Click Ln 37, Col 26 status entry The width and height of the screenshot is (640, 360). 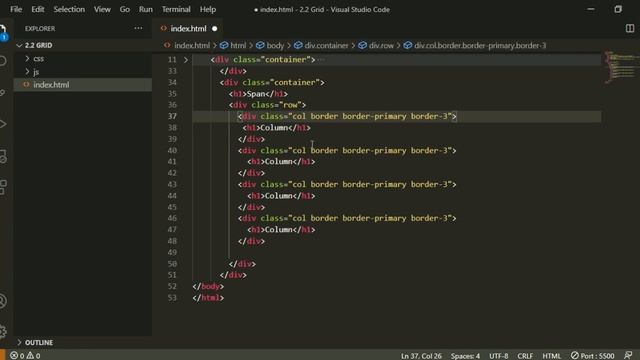click(x=421, y=356)
